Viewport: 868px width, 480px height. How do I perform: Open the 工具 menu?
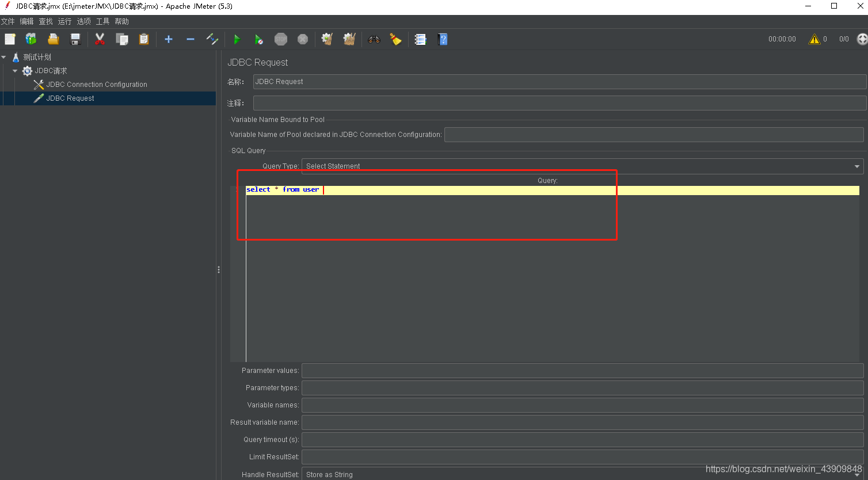pyautogui.click(x=103, y=21)
